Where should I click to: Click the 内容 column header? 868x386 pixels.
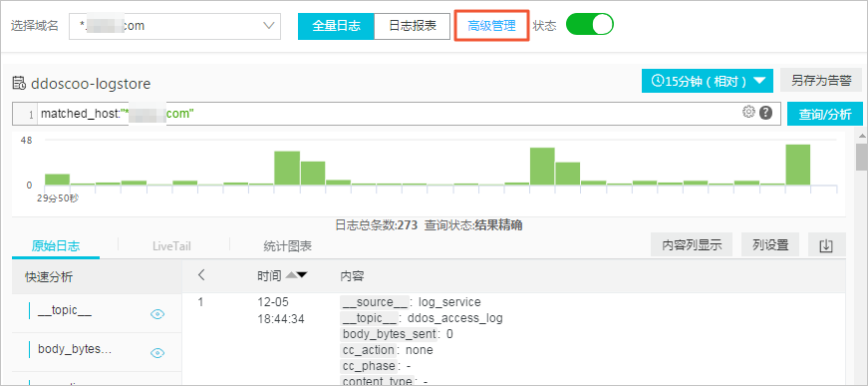click(x=352, y=276)
